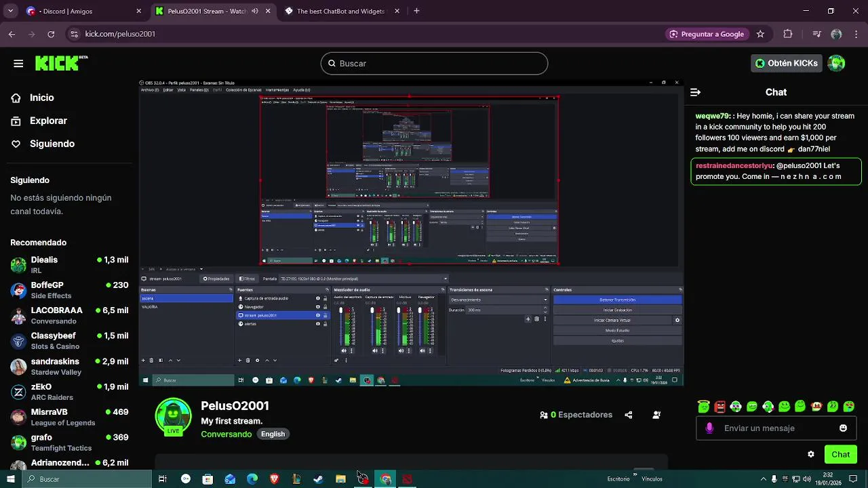Open Steam from the taskbar
This screenshot has width=868, height=488.
click(318, 479)
